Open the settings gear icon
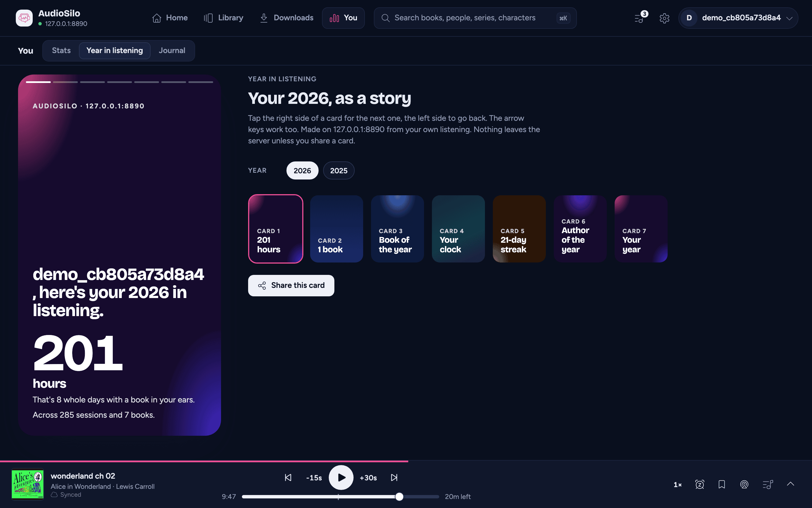The width and height of the screenshot is (812, 508). coord(664,18)
